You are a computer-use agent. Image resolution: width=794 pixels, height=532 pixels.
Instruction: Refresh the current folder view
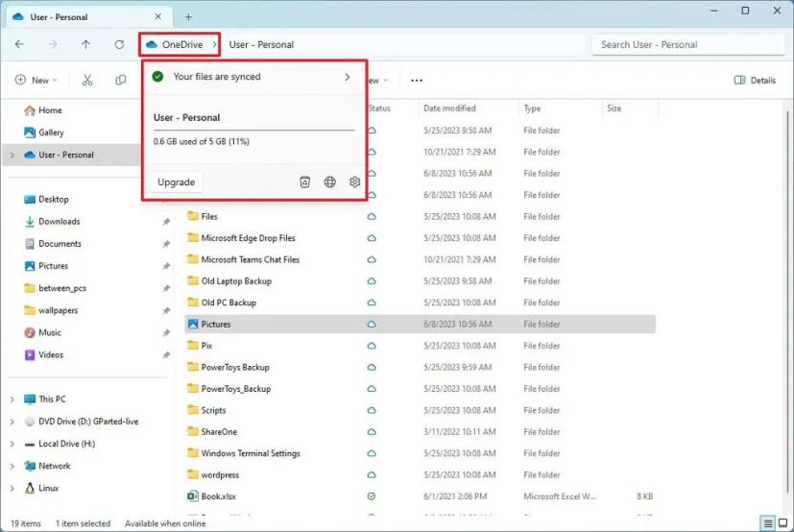point(119,44)
